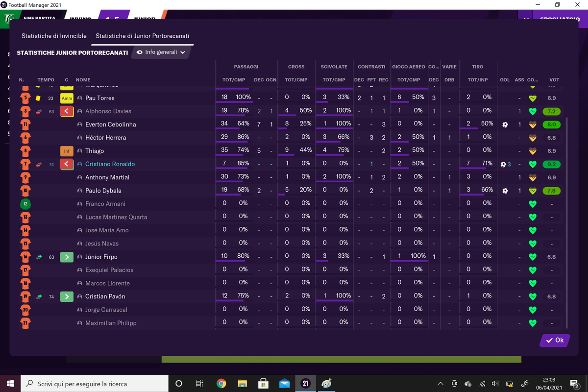This screenshot has height=392, width=588.
Task: Open player Paulo Dybala's profile
Action: [103, 191]
